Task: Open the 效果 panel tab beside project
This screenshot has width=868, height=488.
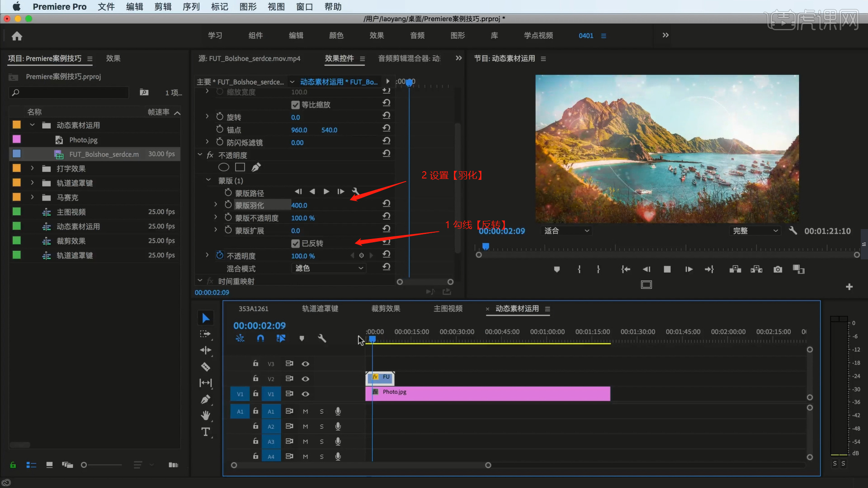Action: 113,58
